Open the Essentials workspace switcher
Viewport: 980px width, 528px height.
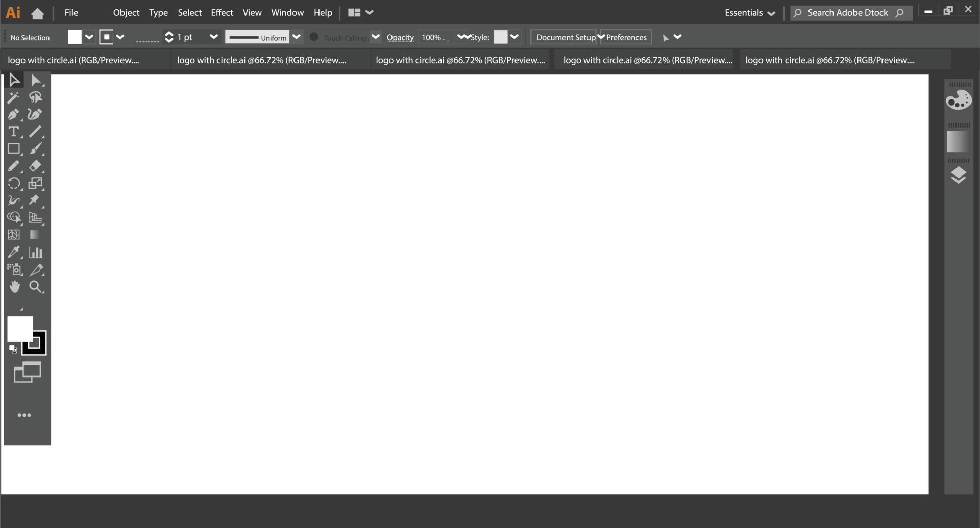(x=749, y=12)
